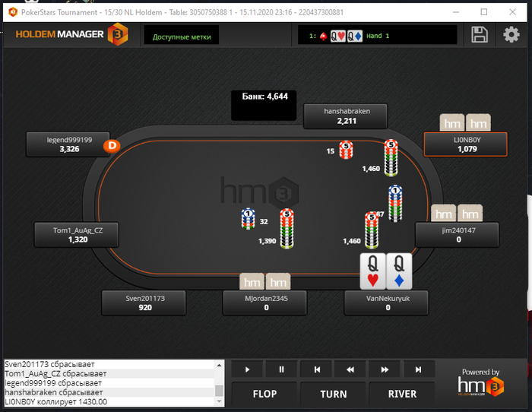This screenshot has height=412, width=532.
Task: Select the VanNekuryuk player panel
Action: (386, 303)
